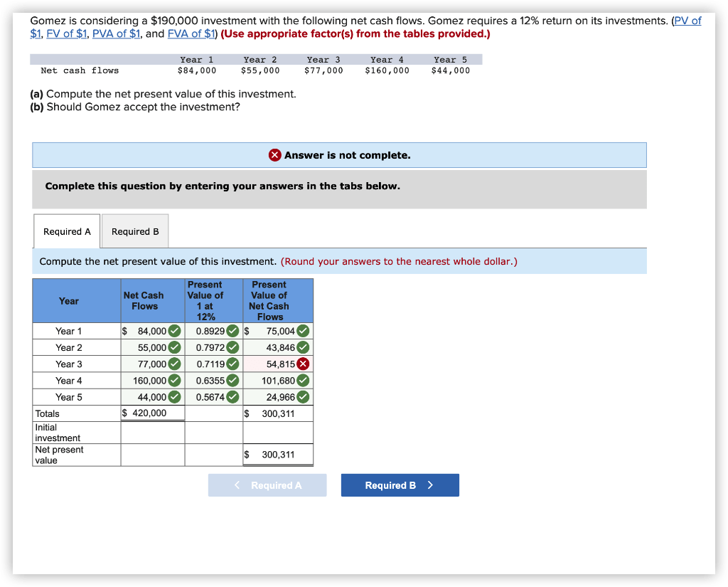The image size is (728, 587).
Task: Edit Year 3 factor 0.7119 field
Action: tap(214, 364)
